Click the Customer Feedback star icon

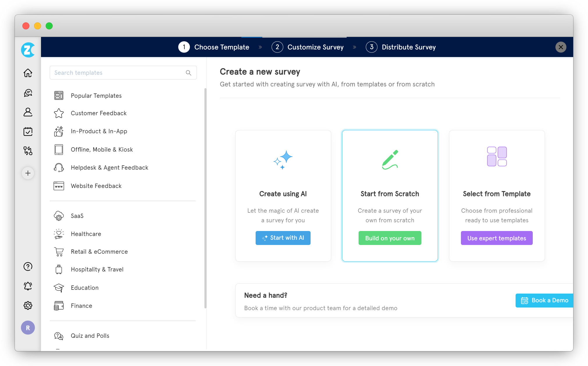59,113
